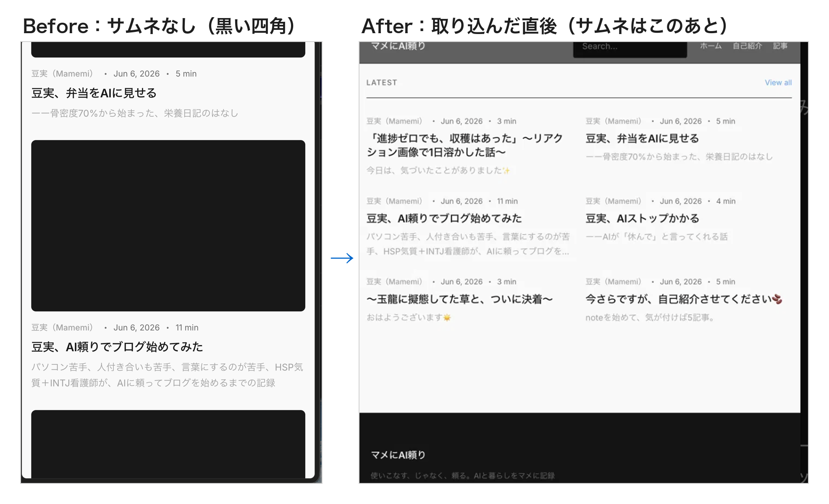Open article 「進捗ゼロでも、収穫はあった」
Screen dimensions: 829x504
click(464, 145)
